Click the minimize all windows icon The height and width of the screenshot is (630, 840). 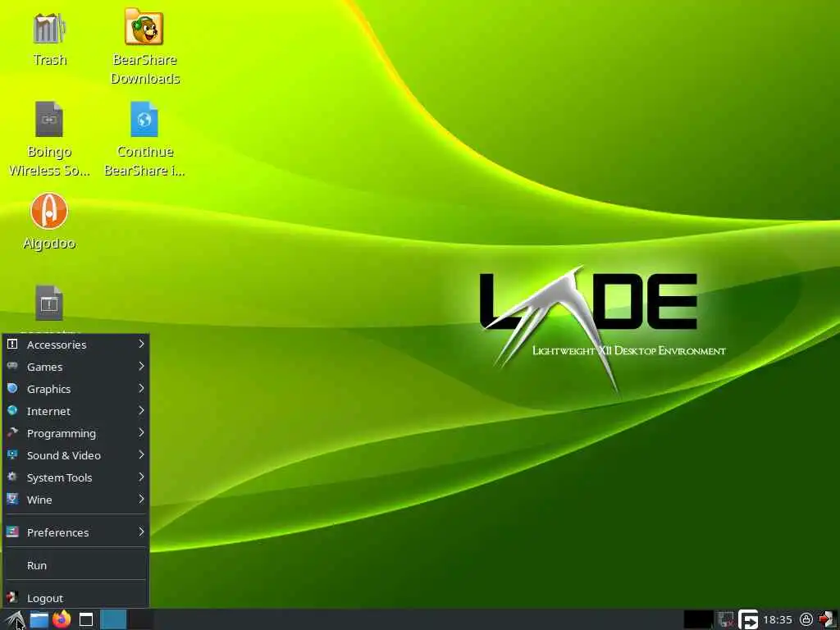click(86, 620)
